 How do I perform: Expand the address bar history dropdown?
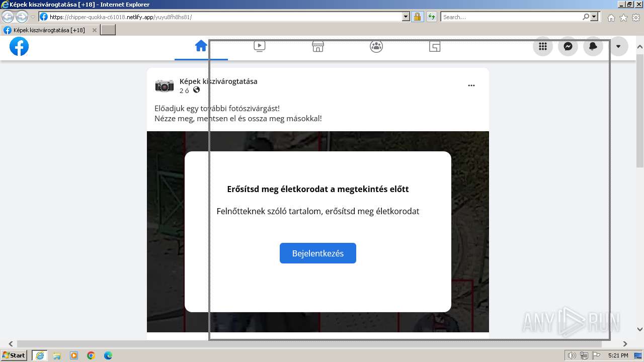pos(406,17)
